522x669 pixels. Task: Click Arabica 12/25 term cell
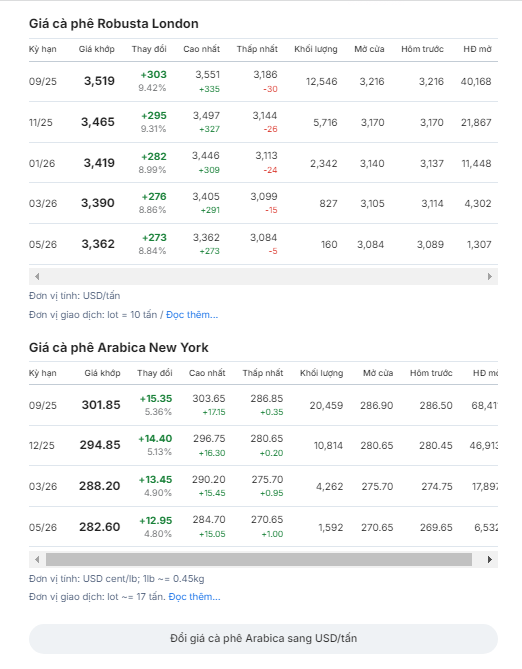click(41, 445)
